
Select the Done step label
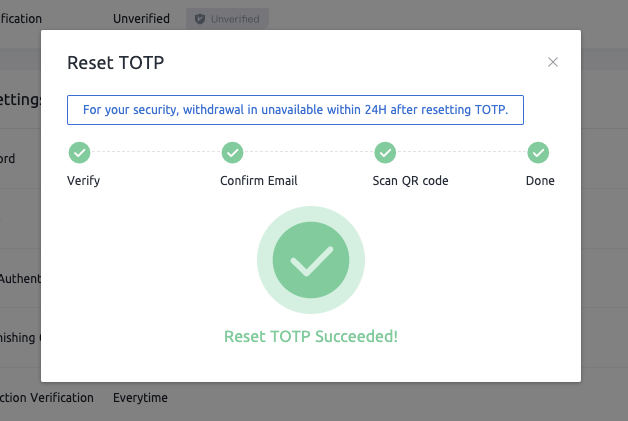coord(540,181)
